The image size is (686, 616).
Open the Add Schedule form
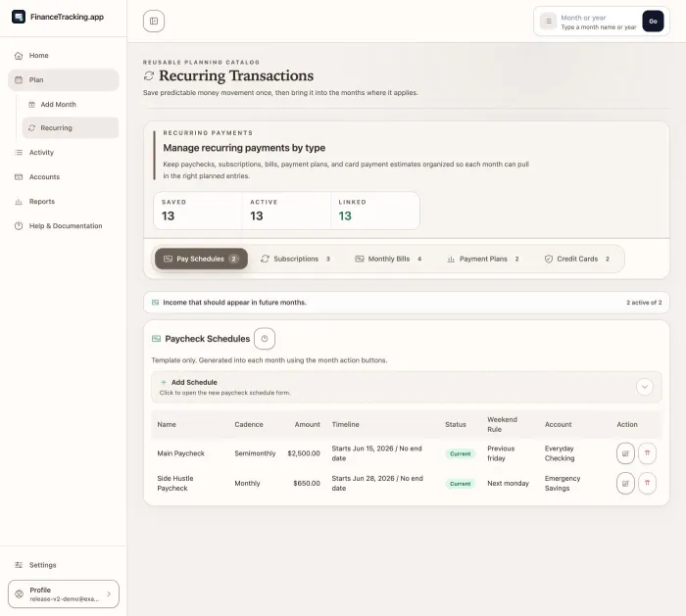pyautogui.click(x=407, y=387)
